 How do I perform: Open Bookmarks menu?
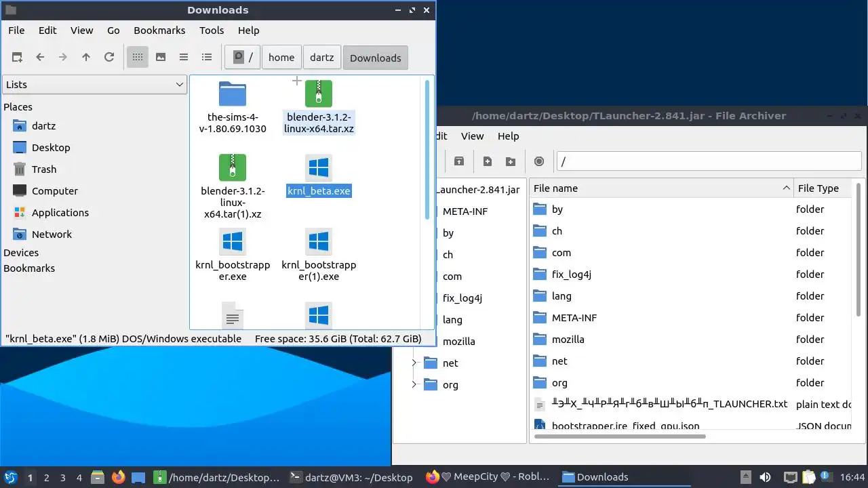159,30
